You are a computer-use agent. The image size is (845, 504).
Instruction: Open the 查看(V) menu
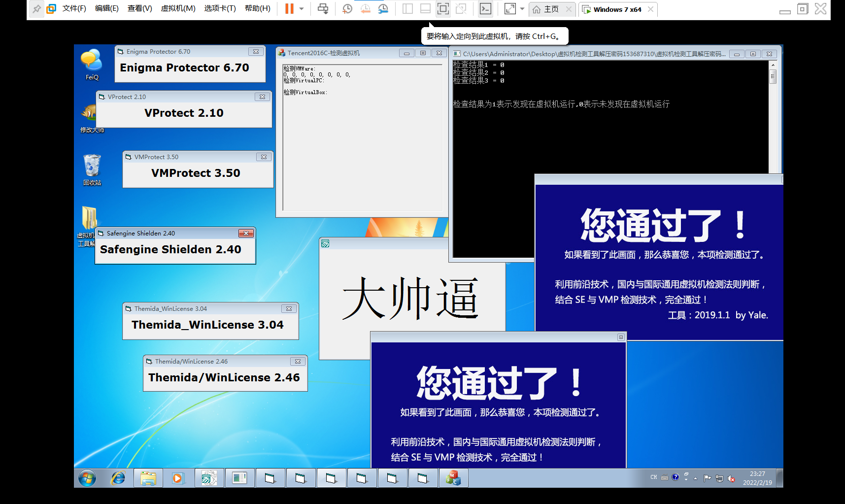[x=140, y=8]
